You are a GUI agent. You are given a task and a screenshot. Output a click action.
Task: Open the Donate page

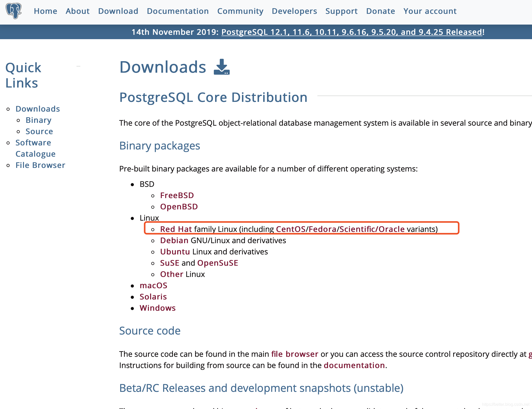(380, 11)
